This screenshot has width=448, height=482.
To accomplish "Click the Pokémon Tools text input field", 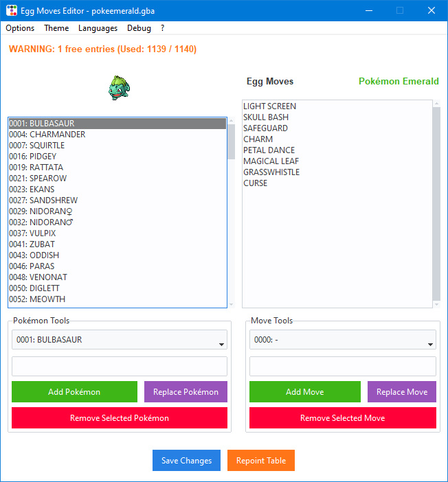I will coord(119,366).
